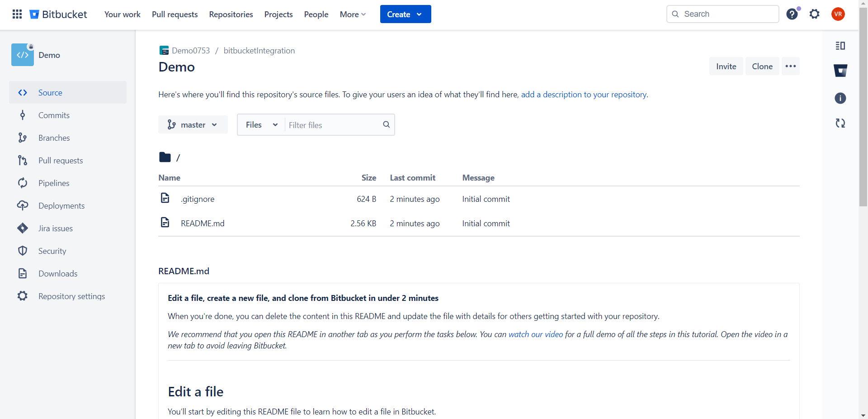Screen dimensions: 868x419
Task: Click the Pull requests icon in sidebar
Action: pyautogui.click(x=23, y=161)
